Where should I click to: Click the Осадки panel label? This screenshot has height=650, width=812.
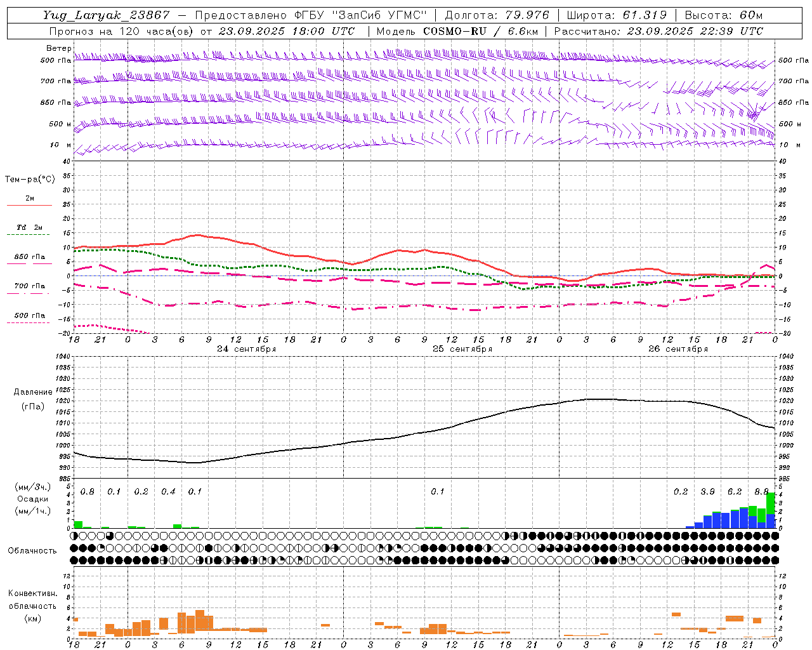(x=33, y=499)
